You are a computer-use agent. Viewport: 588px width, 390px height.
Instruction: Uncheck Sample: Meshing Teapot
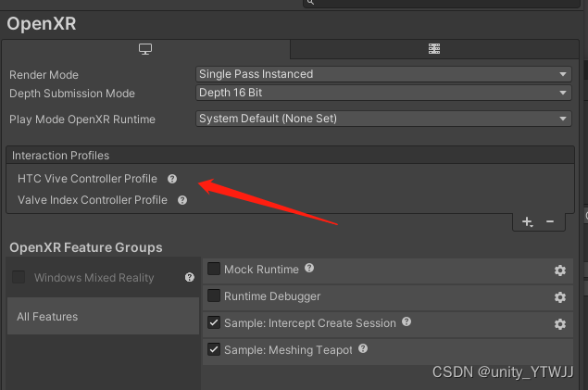tap(215, 349)
